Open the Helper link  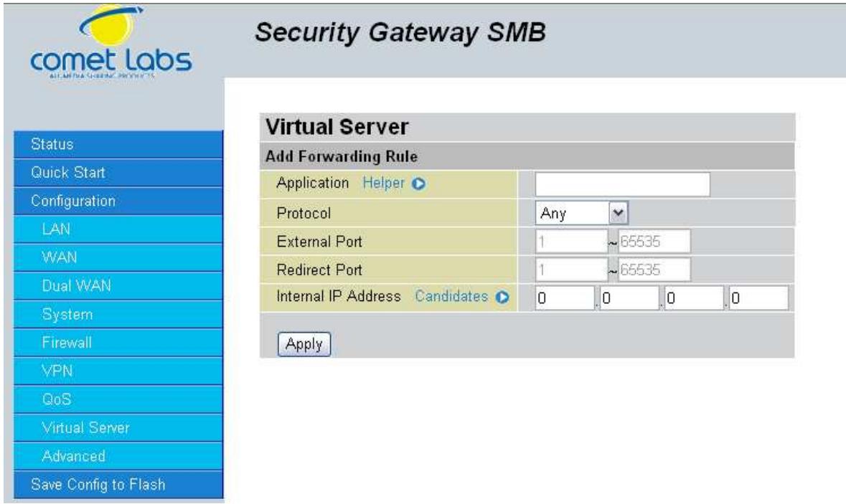383,184
